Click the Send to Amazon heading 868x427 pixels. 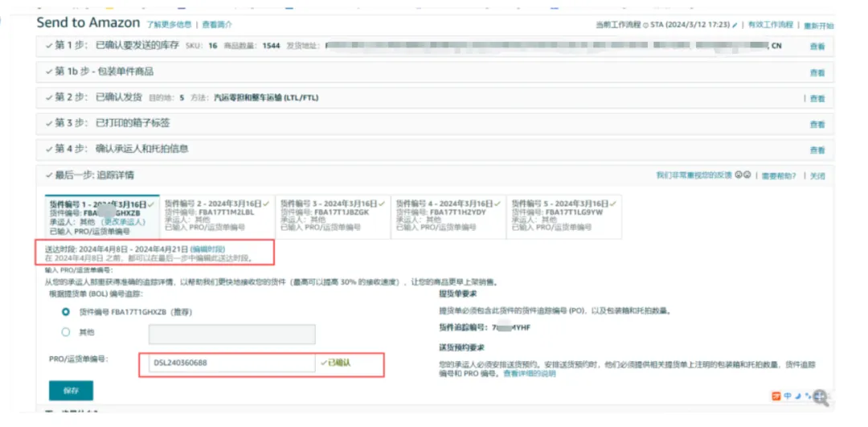click(x=88, y=23)
